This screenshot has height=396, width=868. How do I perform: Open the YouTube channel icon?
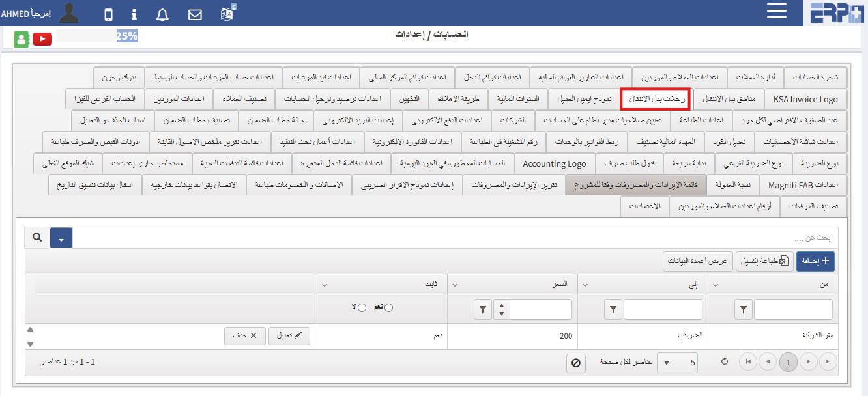[42, 39]
